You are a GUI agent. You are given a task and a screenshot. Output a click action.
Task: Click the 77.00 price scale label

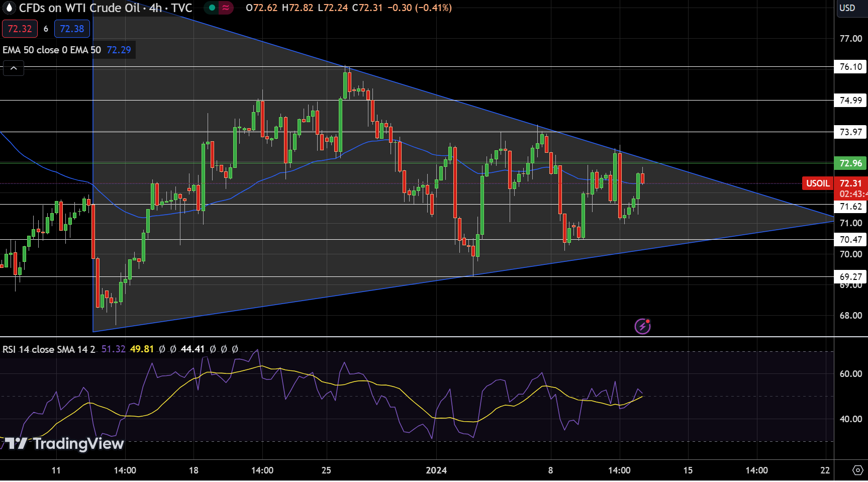coord(850,39)
